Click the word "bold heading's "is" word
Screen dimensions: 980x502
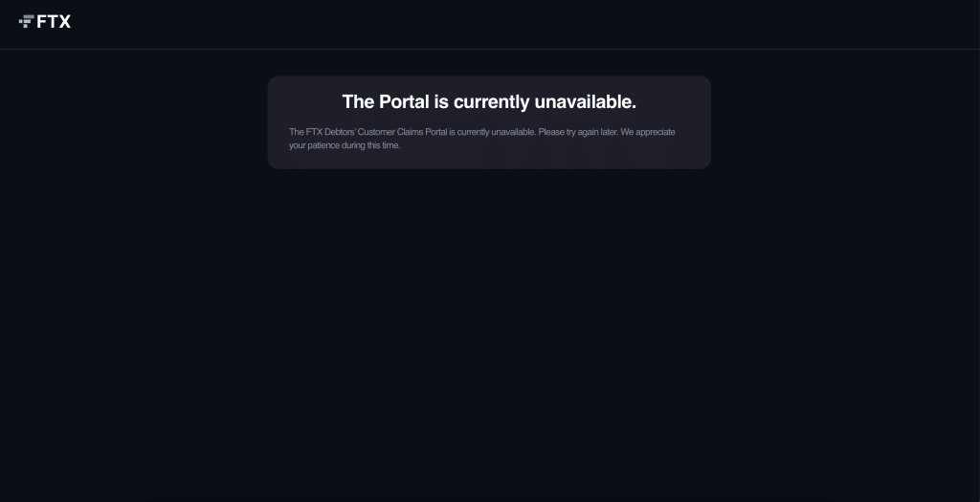(441, 101)
